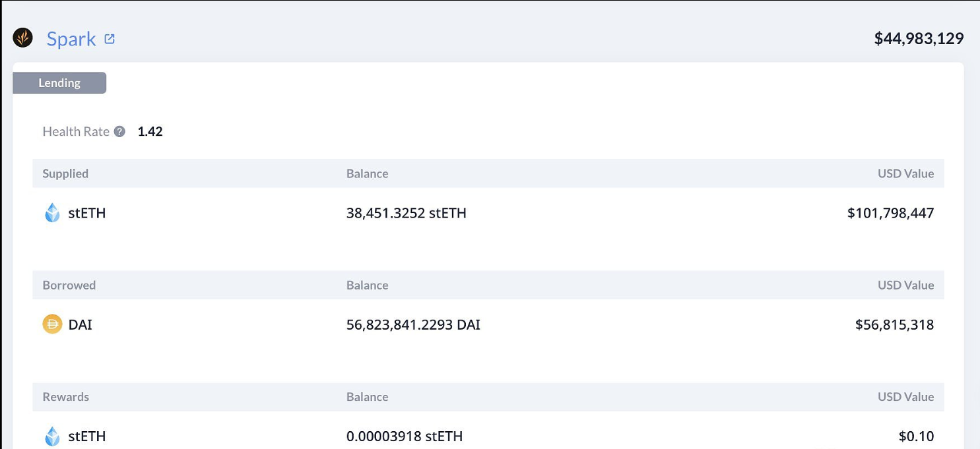Image resolution: width=980 pixels, height=449 pixels.
Task: Click the Spark protocol name link
Action: [71, 39]
